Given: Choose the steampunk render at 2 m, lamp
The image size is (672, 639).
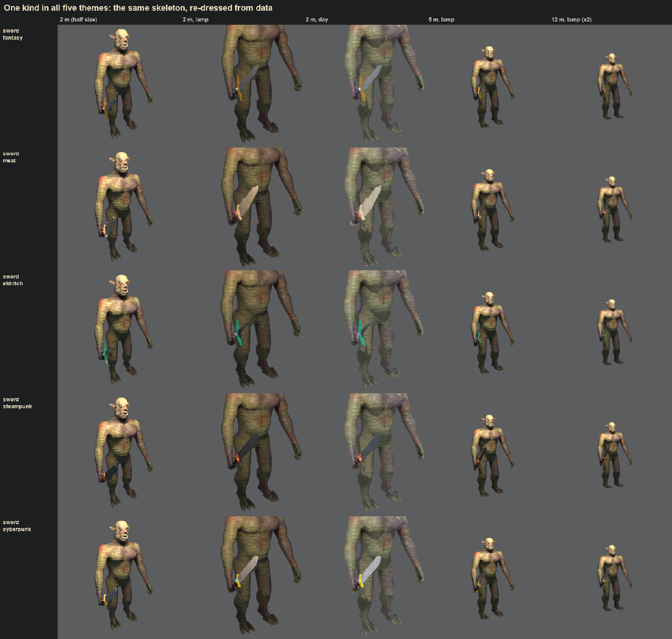Looking at the screenshot, I should click(242, 455).
